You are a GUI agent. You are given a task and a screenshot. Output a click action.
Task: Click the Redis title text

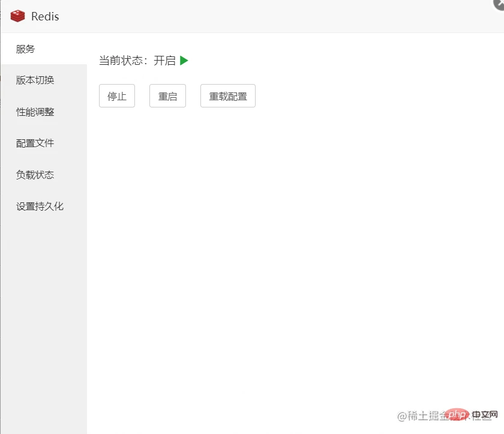click(45, 16)
